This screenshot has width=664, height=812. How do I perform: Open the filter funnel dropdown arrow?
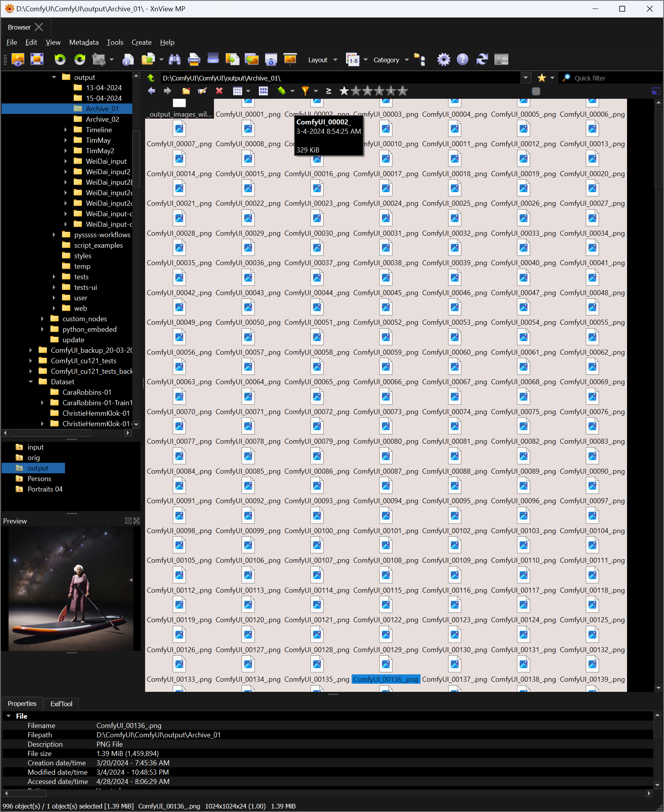316,91
